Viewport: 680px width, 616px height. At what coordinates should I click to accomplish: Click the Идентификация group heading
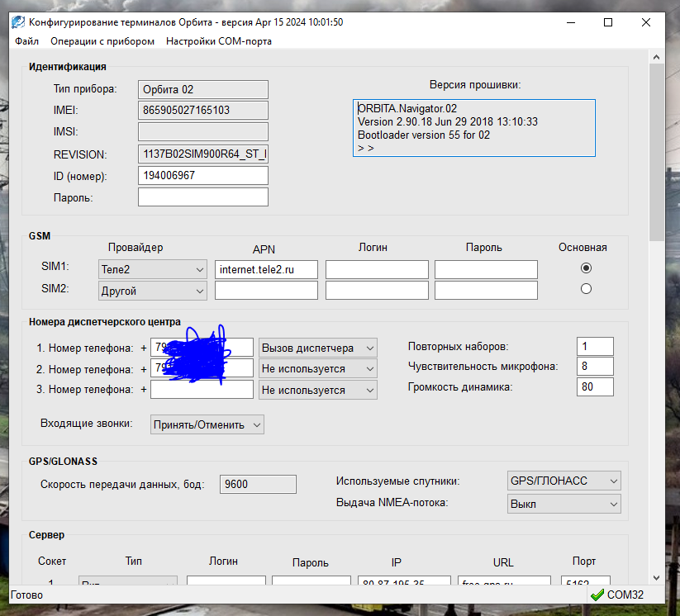coord(68,67)
